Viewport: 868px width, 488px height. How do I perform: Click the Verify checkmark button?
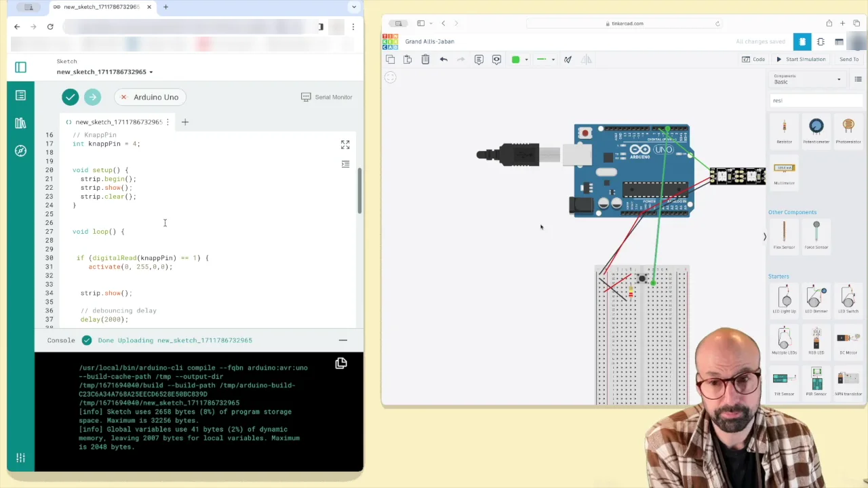pyautogui.click(x=71, y=97)
